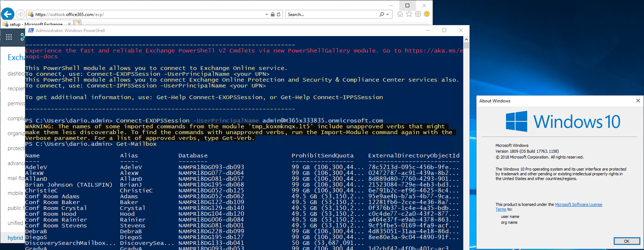Refresh the outlook.office365.com page
The height and width of the screenshot is (250, 644).
(x=279, y=14)
